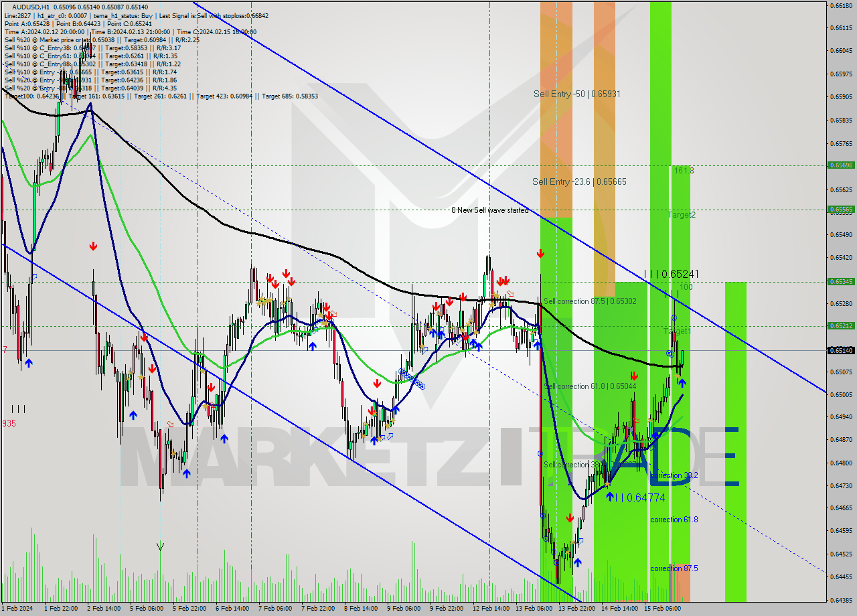Click the '161.8' fib level label

pos(684,171)
